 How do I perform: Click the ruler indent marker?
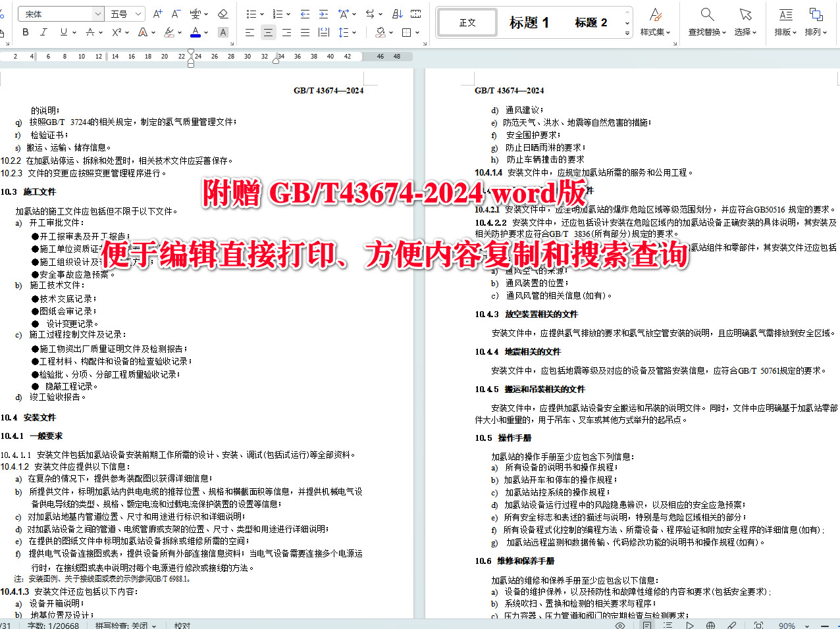tap(191, 57)
